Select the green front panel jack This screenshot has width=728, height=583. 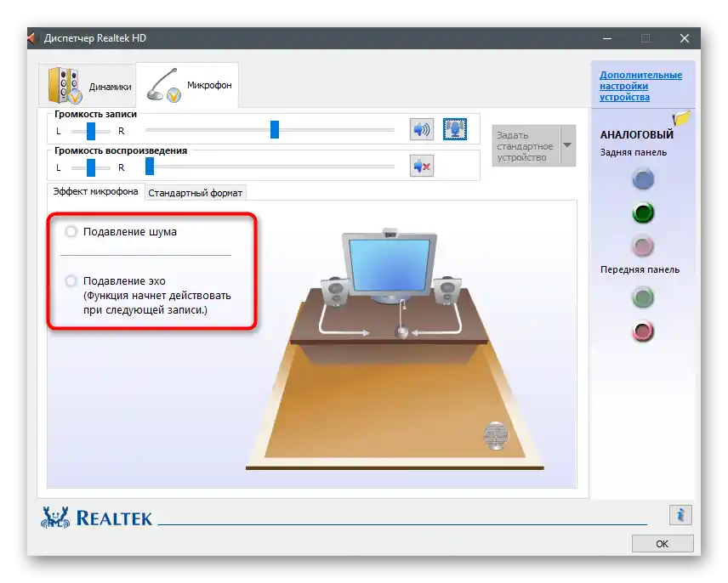(643, 297)
